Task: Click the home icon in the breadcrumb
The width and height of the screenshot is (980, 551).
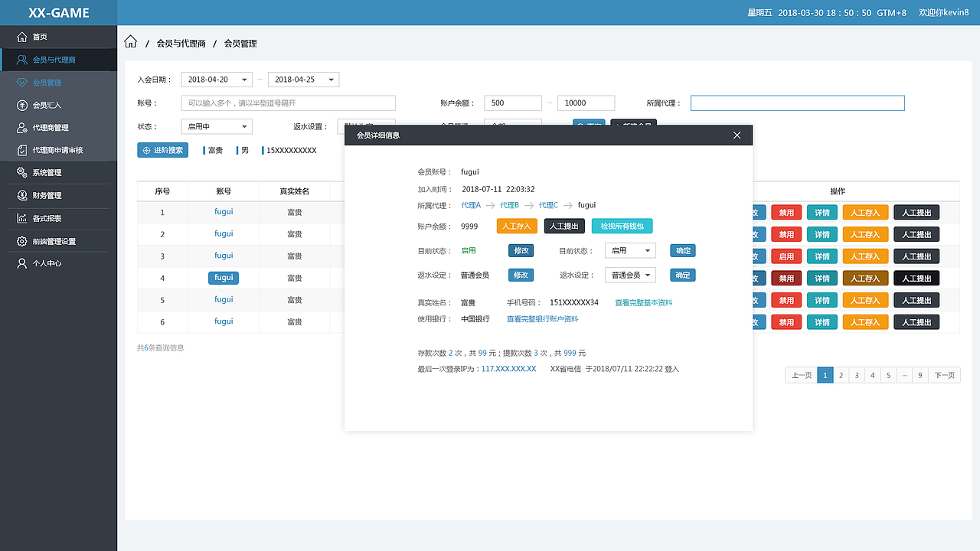Action: point(131,42)
